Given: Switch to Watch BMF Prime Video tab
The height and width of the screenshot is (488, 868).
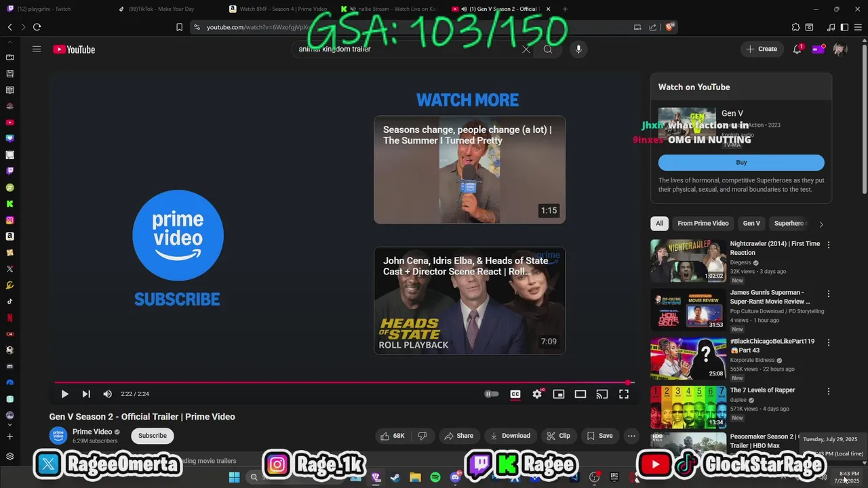Looking at the screenshot, I should pos(278,9).
